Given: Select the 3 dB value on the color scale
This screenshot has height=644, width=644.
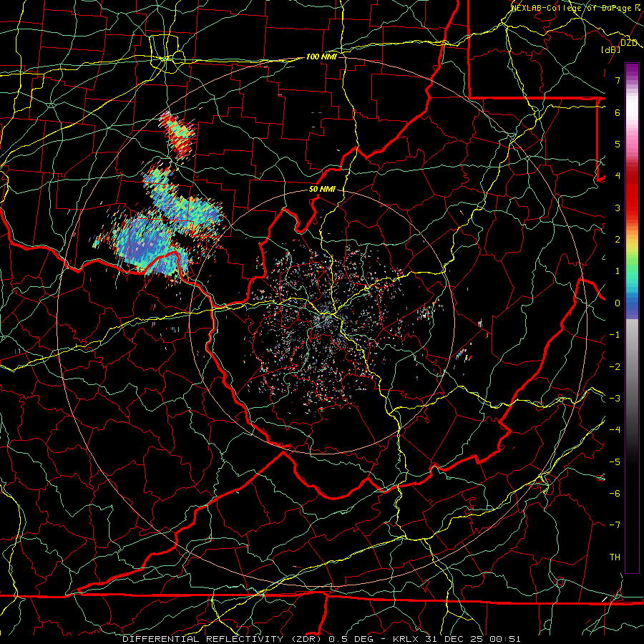Looking at the screenshot, I should [618, 208].
